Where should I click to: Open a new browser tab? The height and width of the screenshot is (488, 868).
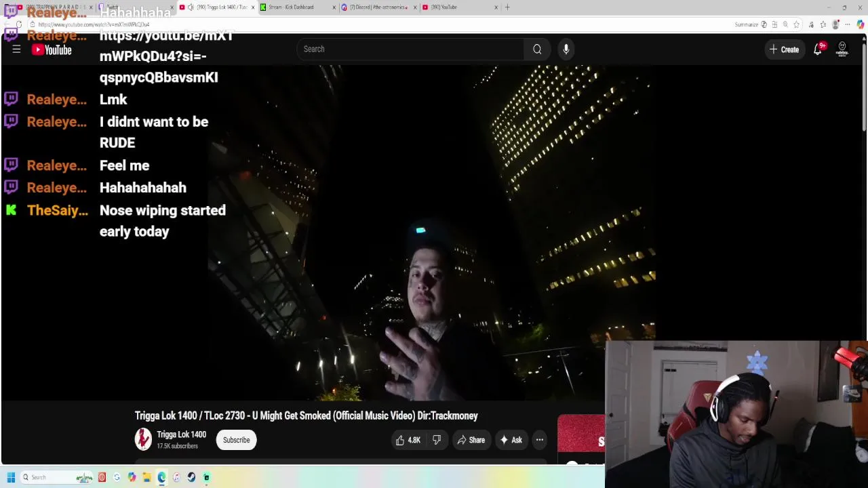[x=507, y=7]
